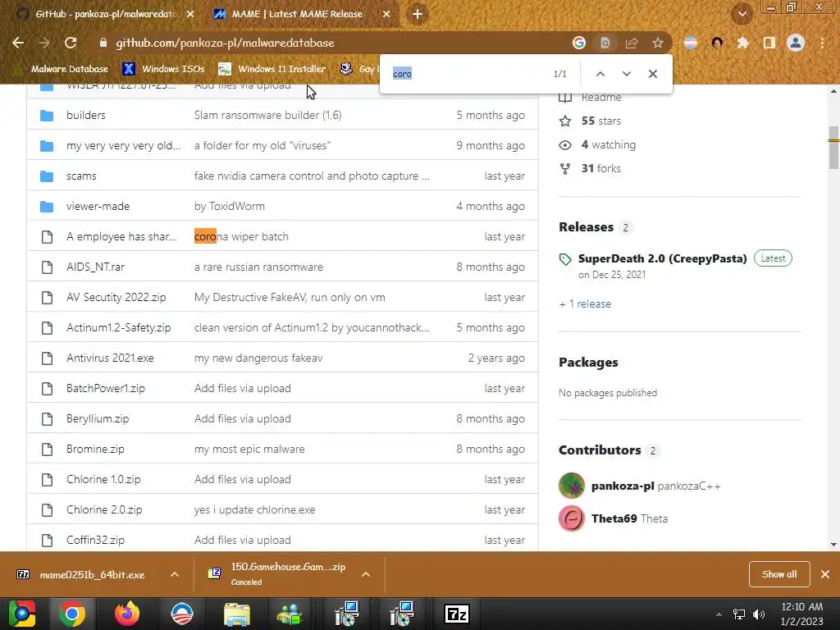This screenshot has height=630, width=840.
Task: Click the share page icon in address bar
Action: (631, 43)
